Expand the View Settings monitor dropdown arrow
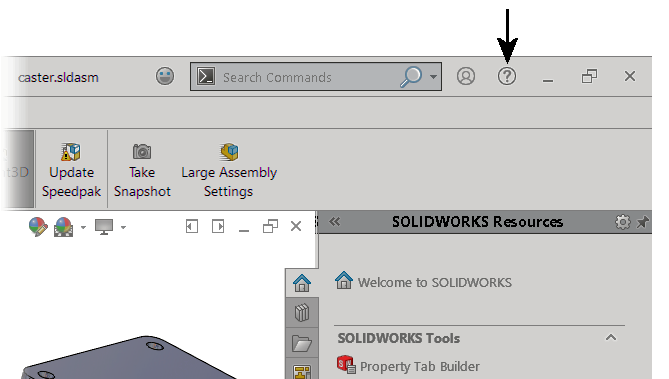 [123, 227]
